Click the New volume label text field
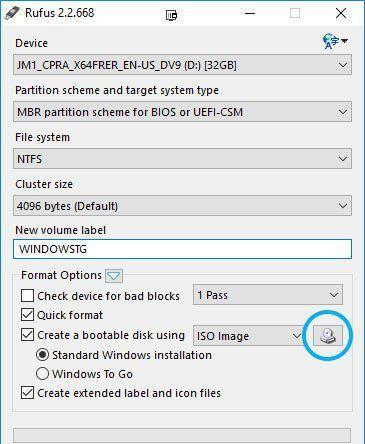The height and width of the screenshot is (444, 365). (x=182, y=249)
